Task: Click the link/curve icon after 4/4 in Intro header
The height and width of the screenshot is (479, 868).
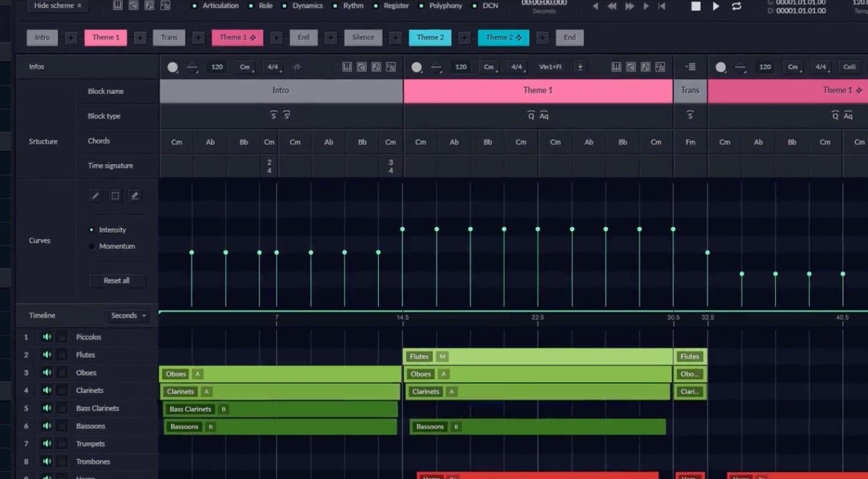Action: tap(297, 67)
